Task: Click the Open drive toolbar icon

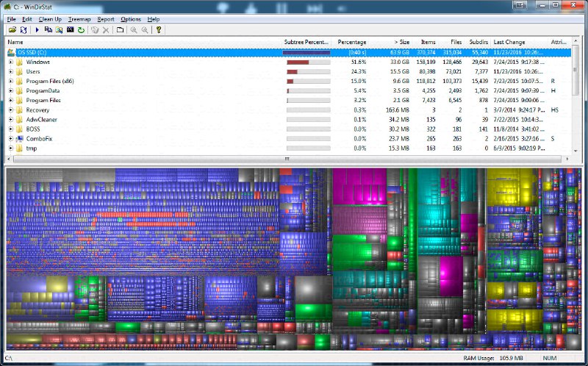Action: click(x=12, y=29)
